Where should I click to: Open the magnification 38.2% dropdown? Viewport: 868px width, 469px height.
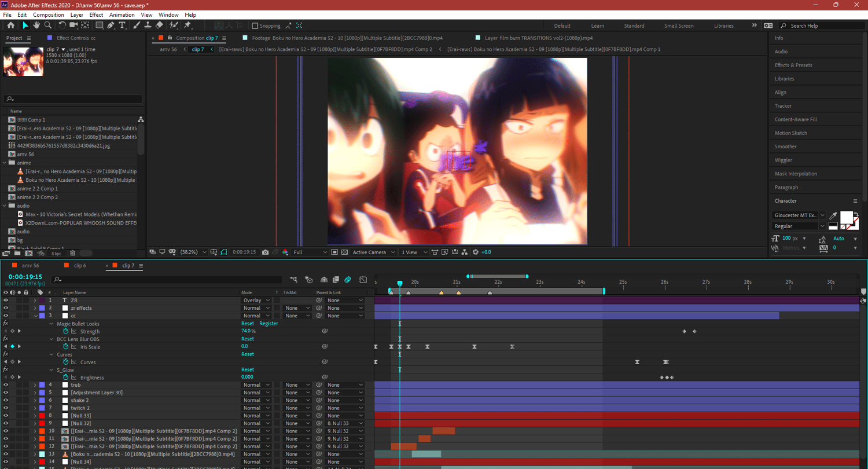point(192,252)
